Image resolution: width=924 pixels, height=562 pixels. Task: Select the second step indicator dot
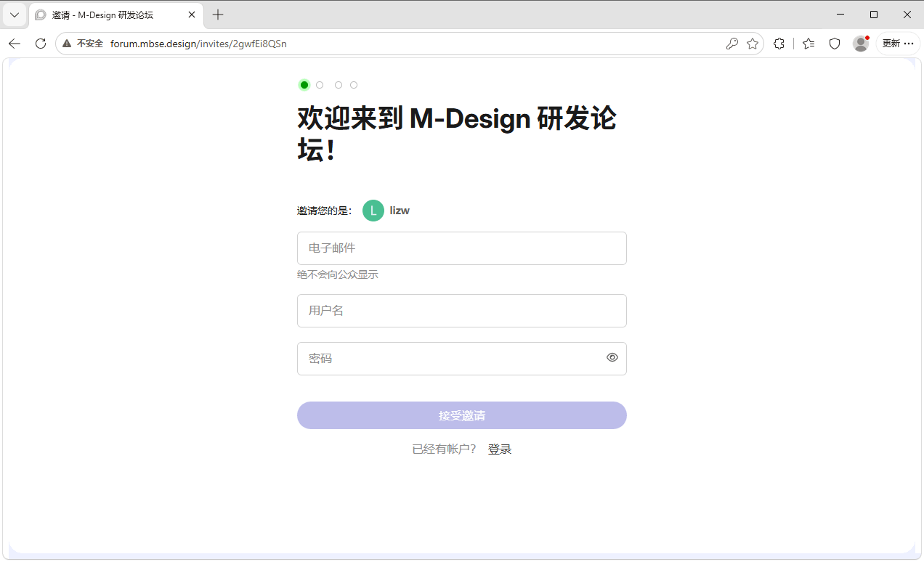click(320, 85)
